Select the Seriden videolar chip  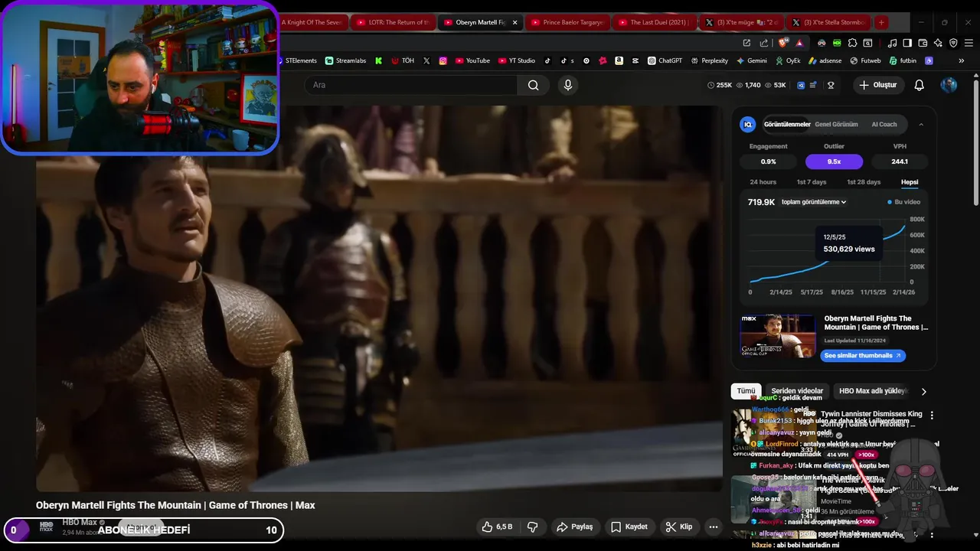[x=797, y=391]
